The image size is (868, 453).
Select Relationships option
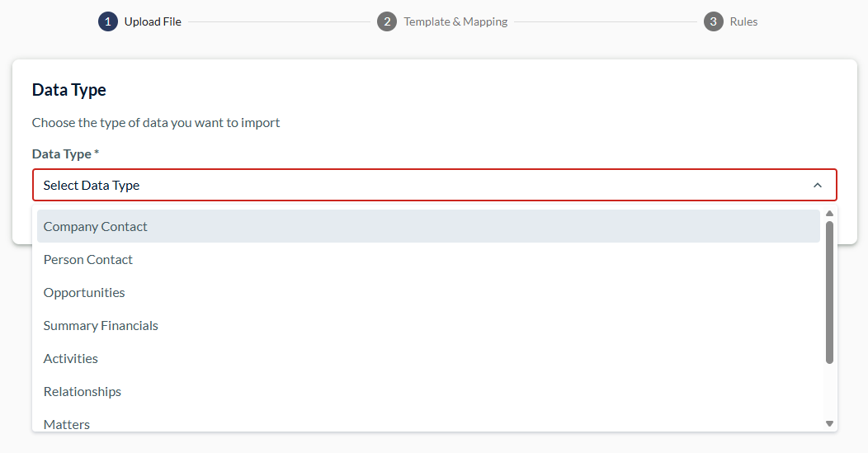[x=428, y=392]
